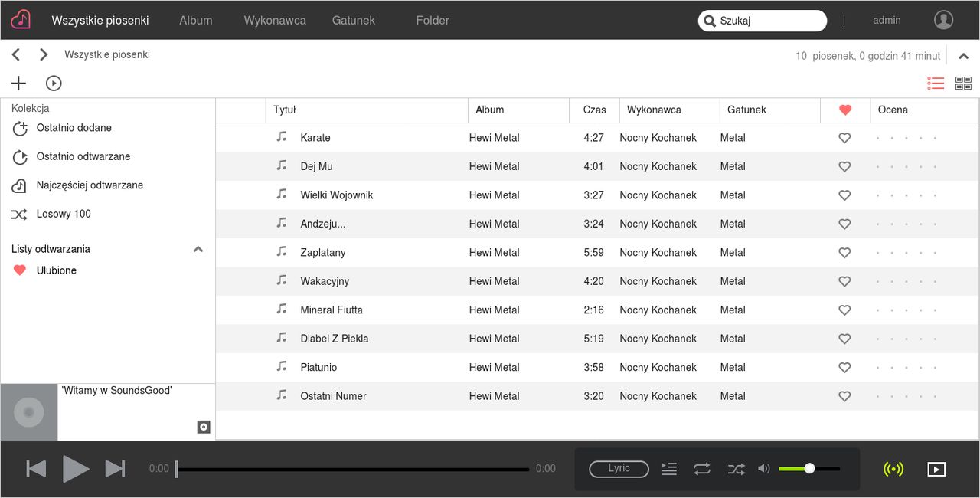Open the Gatunek tab
The width and height of the screenshot is (980, 498).
[x=354, y=20]
